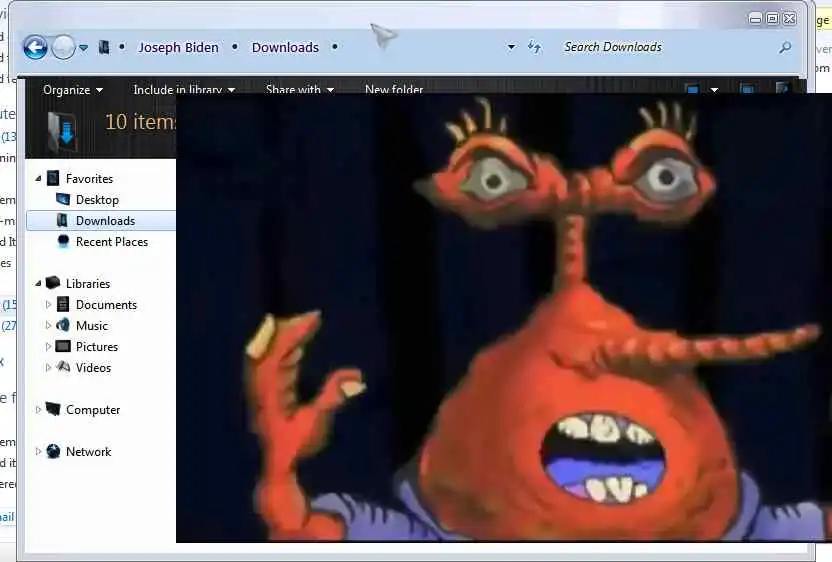Expand the separator after Downloads breadcrumb
This screenshot has width=832, height=562.
point(335,47)
